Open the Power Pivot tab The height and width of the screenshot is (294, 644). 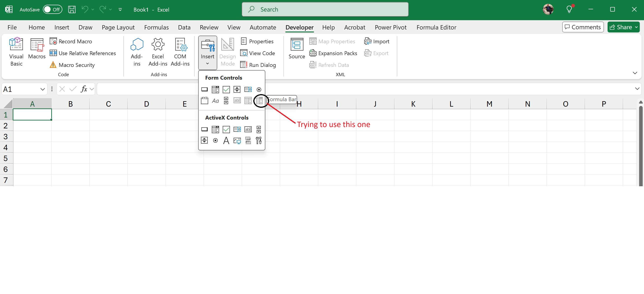pyautogui.click(x=390, y=27)
